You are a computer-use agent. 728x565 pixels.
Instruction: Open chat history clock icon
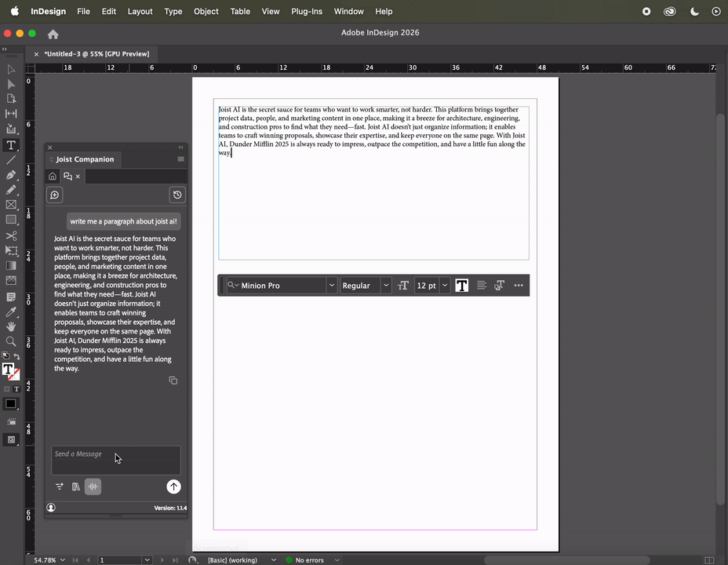tap(177, 195)
